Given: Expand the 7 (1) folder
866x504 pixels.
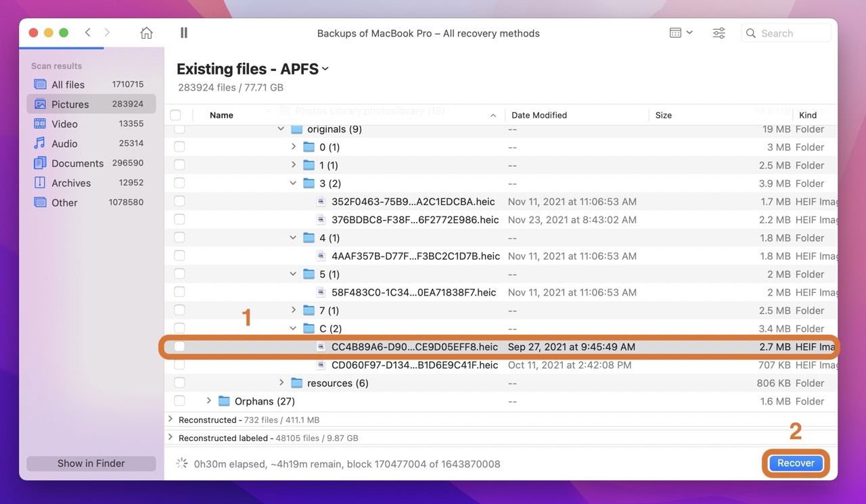Looking at the screenshot, I should [293, 311].
